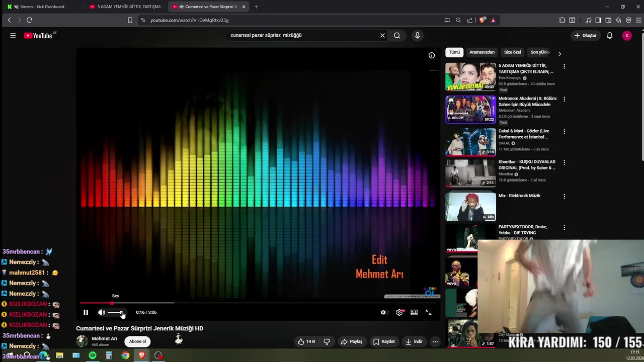Open OBS Studio from the taskbar
Viewport: 644px width, 362px height.
pyautogui.click(x=158, y=355)
